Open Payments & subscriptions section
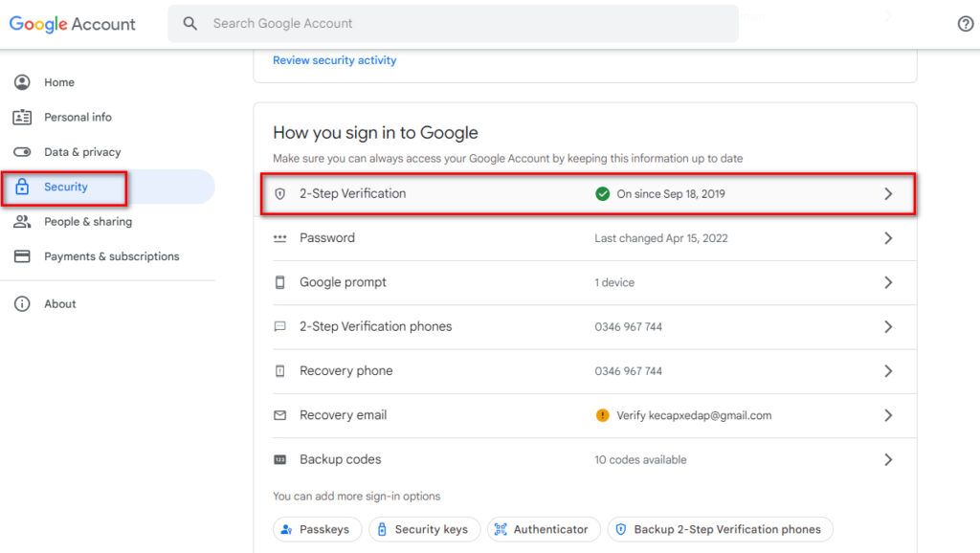This screenshot has height=553, width=980. click(112, 256)
